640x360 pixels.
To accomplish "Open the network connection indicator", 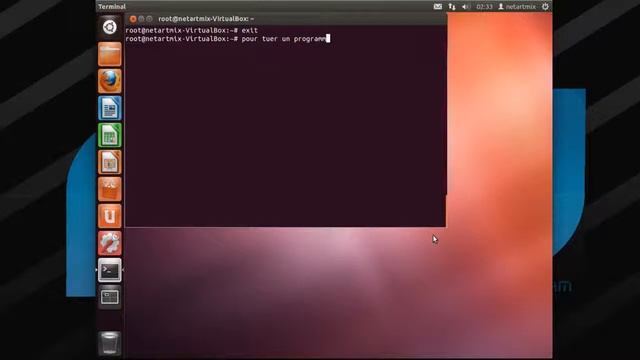I will tap(452, 7).
